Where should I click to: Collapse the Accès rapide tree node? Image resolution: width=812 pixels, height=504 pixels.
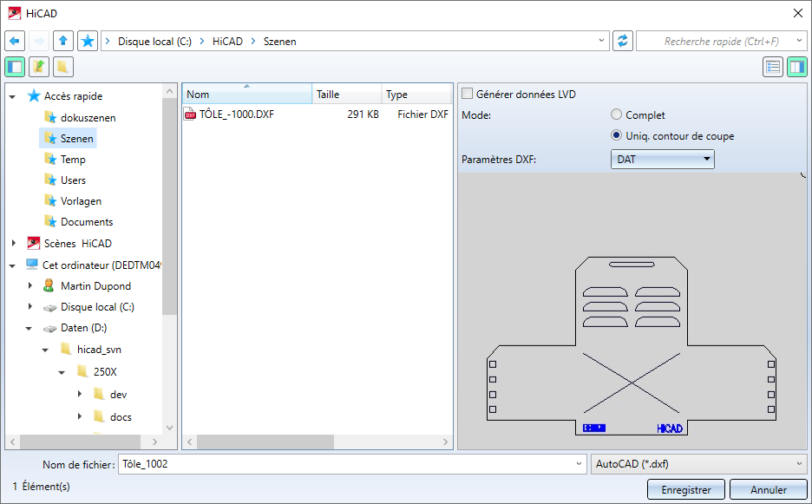coord(12,96)
